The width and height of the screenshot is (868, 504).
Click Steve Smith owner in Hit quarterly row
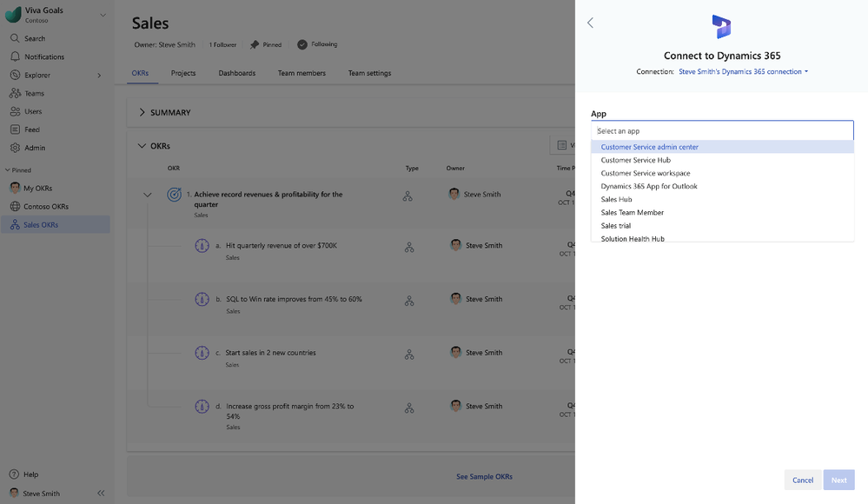pos(484,245)
